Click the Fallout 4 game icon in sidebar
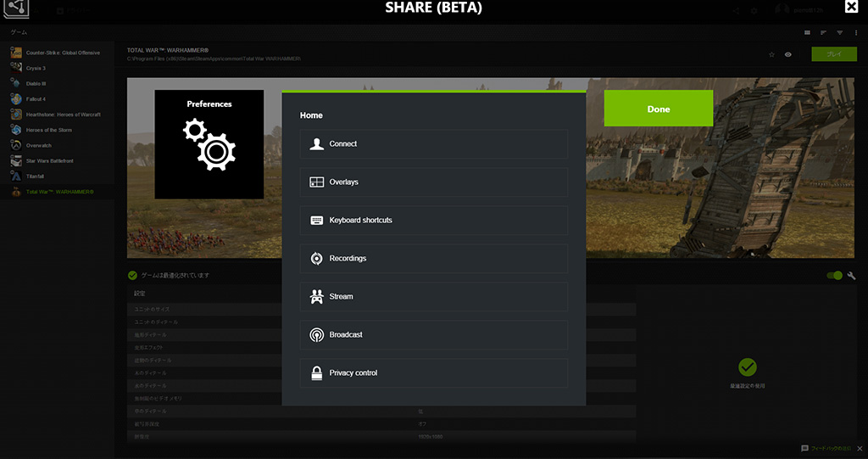Image resolution: width=868 pixels, height=459 pixels. (x=16, y=99)
